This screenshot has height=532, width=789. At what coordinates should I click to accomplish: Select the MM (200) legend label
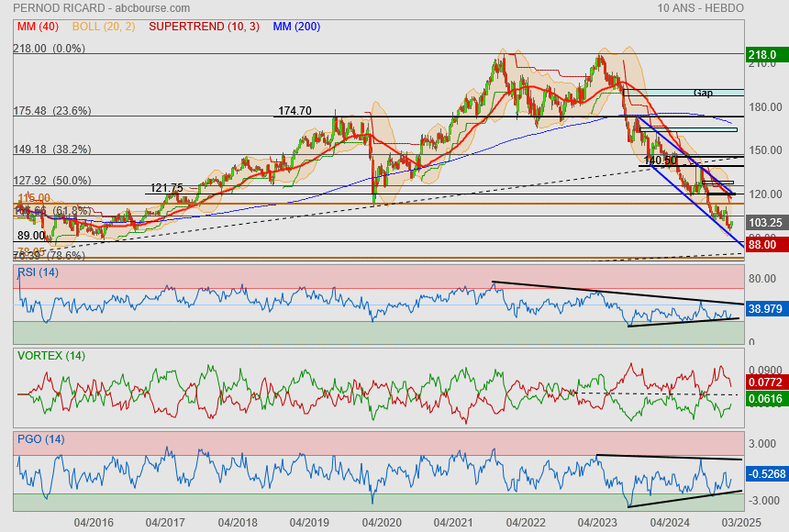pos(296,27)
